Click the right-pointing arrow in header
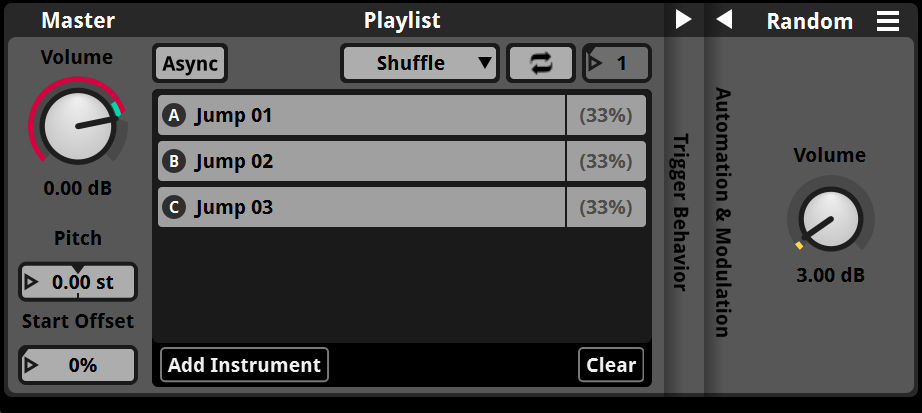Viewport: 922px width, 413px height. (684, 20)
